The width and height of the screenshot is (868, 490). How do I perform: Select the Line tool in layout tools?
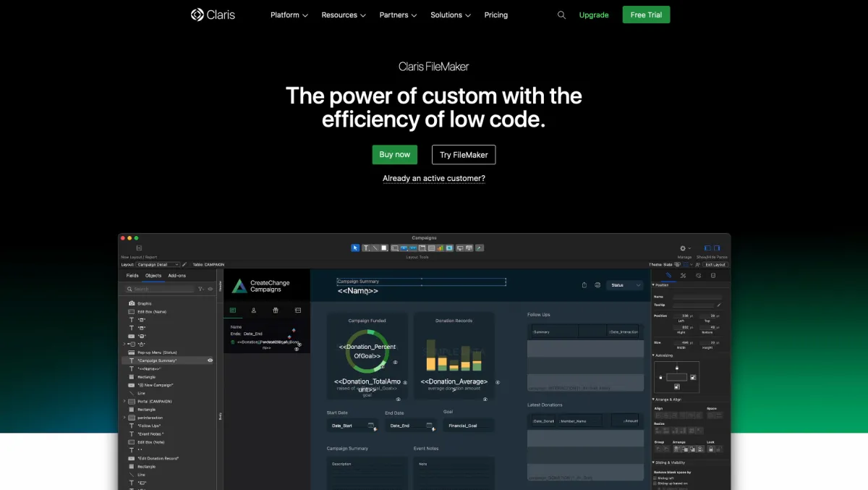(375, 248)
